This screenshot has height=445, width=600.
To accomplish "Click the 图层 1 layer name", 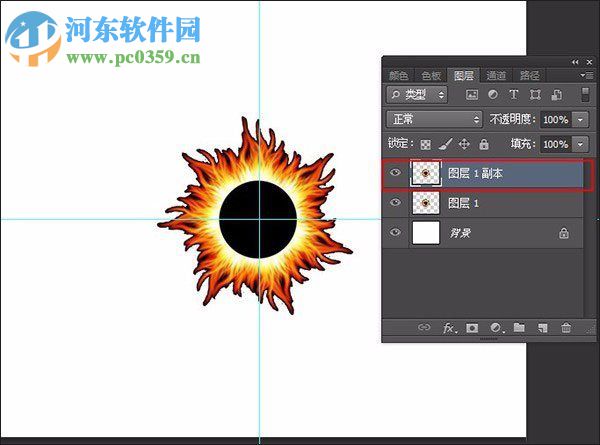I will tap(463, 203).
